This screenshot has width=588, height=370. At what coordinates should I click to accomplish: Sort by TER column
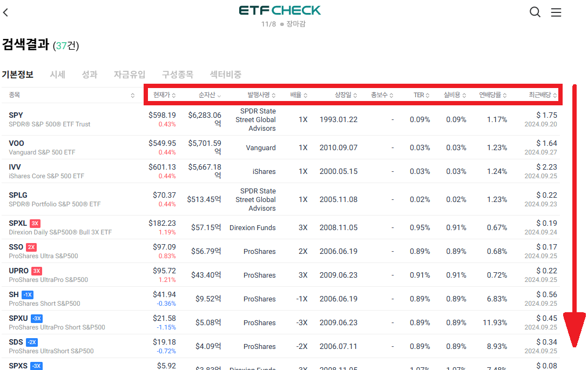(x=422, y=95)
